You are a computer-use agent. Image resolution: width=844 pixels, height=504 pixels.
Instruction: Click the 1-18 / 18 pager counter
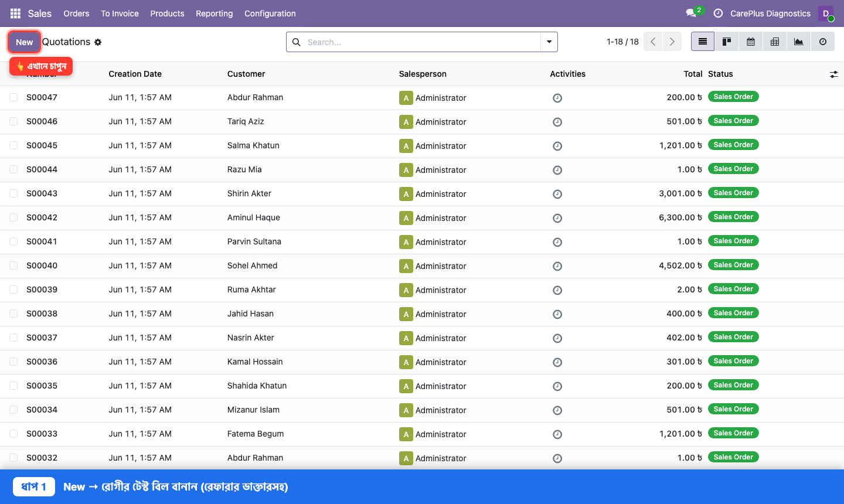pyautogui.click(x=622, y=42)
